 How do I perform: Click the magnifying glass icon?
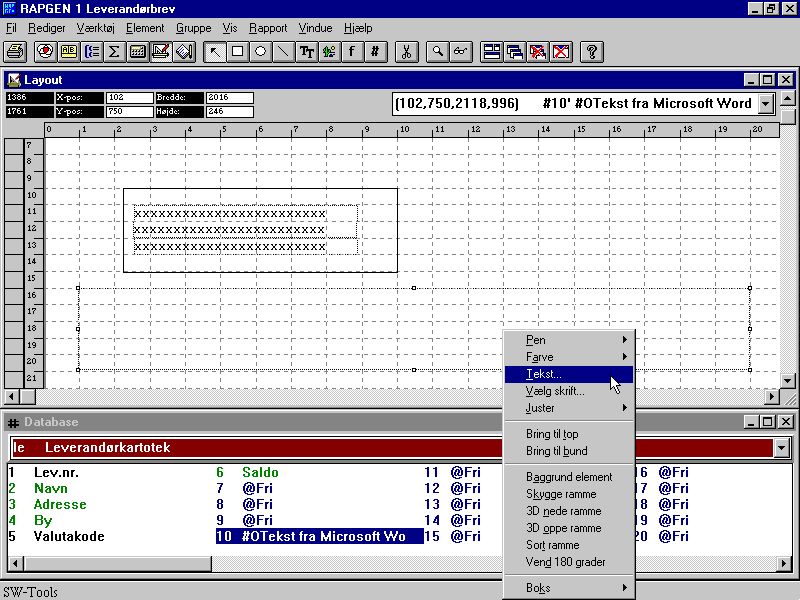(x=437, y=51)
